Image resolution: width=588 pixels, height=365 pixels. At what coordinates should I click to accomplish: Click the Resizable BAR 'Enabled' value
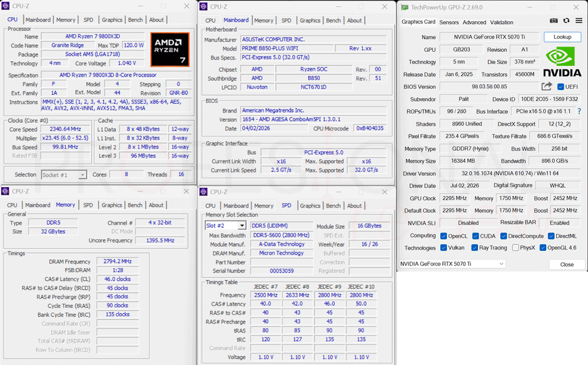click(x=560, y=223)
